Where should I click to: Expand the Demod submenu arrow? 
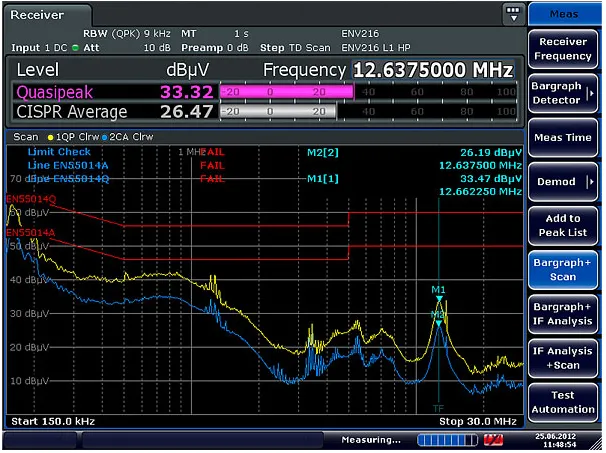click(591, 182)
